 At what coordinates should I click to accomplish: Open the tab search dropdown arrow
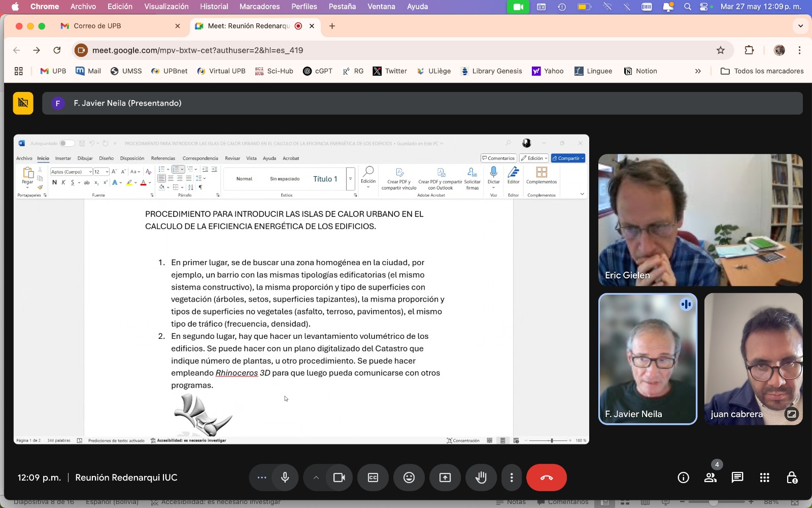coord(800,26)
